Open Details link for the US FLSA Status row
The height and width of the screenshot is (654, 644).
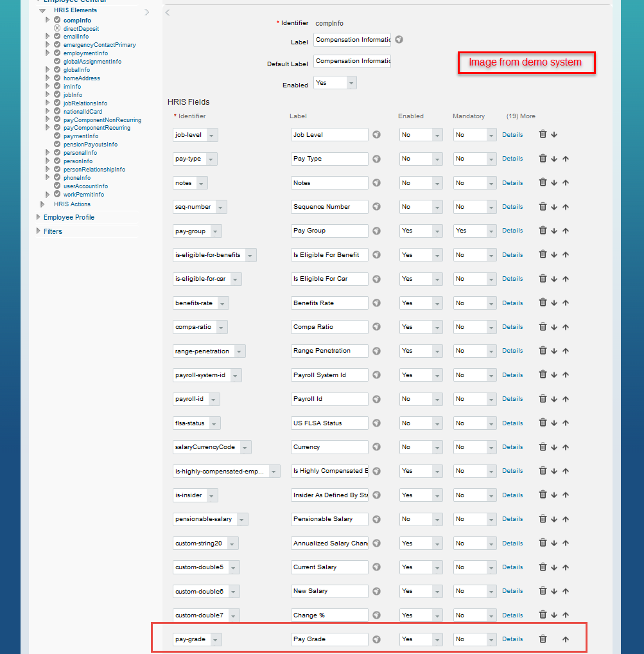coord(512,423)
